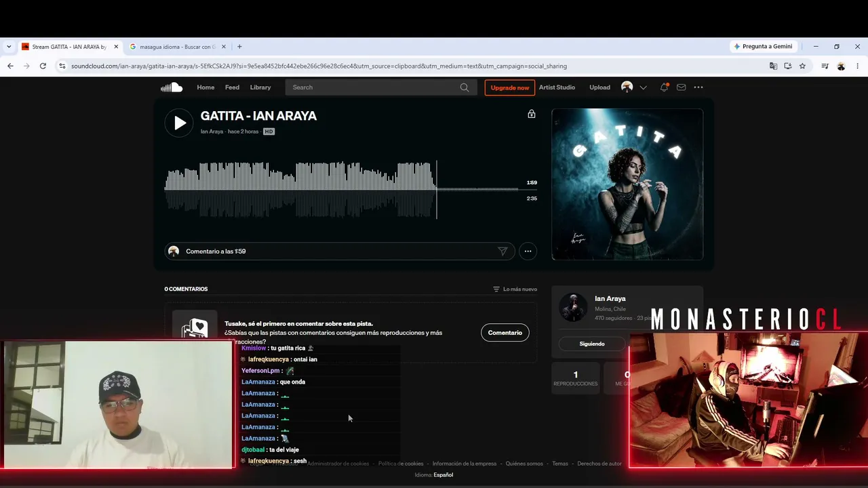The width and height of the screenshot is (868, 488).
Task: Open the Feed page
Action: (x=232, y=87)
